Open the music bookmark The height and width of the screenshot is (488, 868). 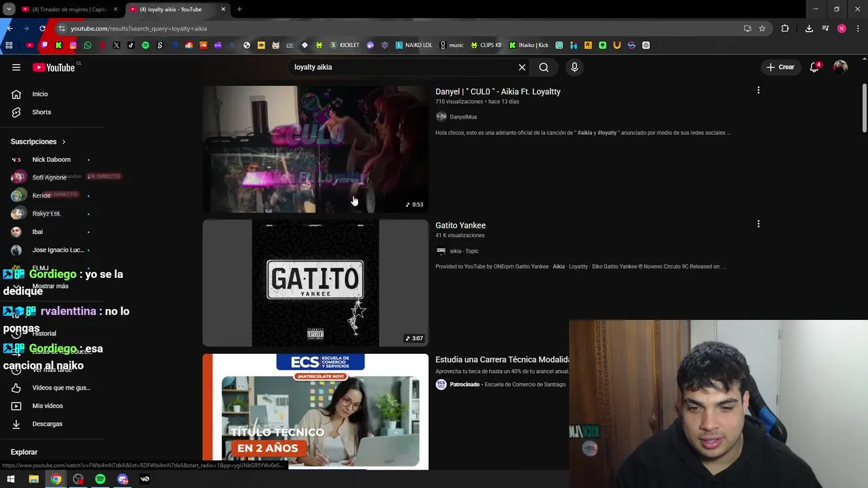click(x=451, y=45)
